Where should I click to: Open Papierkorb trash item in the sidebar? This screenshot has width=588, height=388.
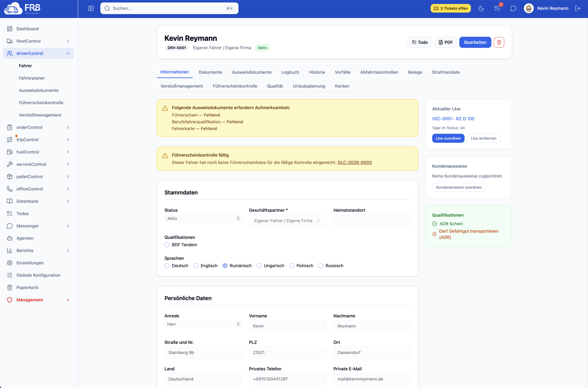pos(38,287)
